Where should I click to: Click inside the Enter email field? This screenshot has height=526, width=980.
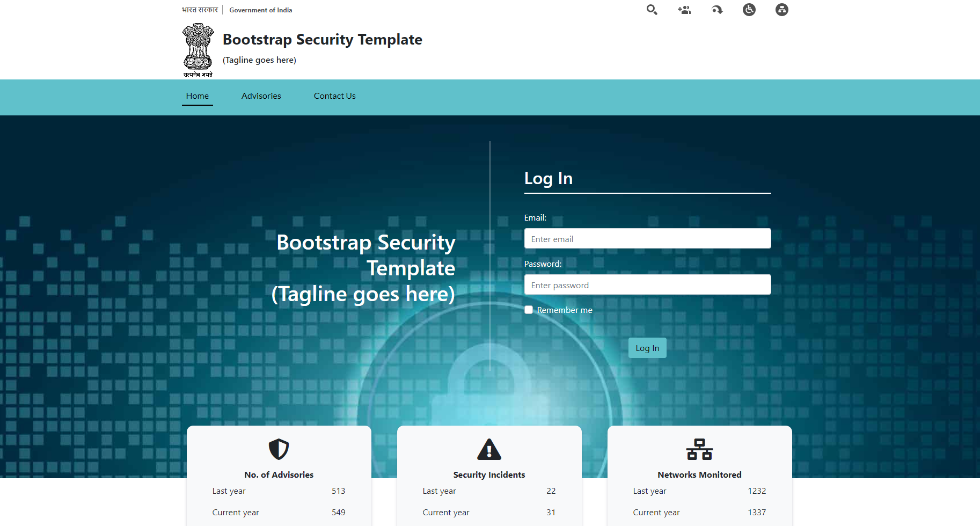647,238
